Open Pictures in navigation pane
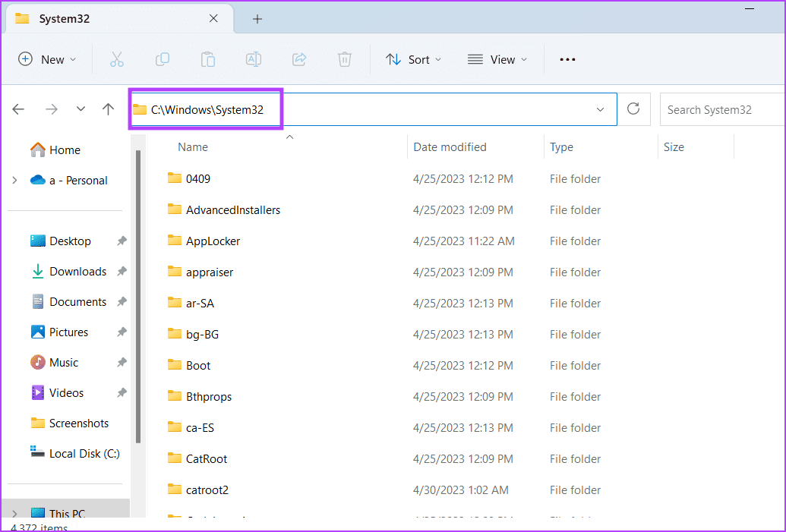Screen dimensions: 786x532 (59, 332)
